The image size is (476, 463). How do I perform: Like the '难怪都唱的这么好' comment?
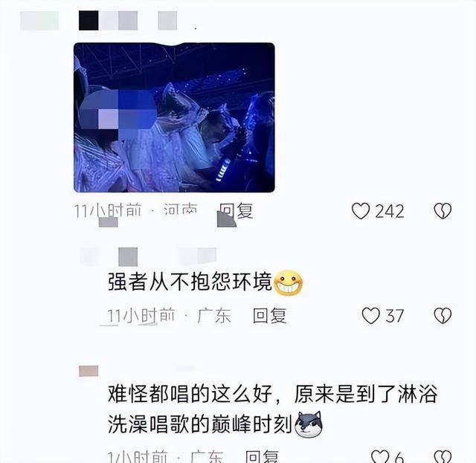click(379, 456)
